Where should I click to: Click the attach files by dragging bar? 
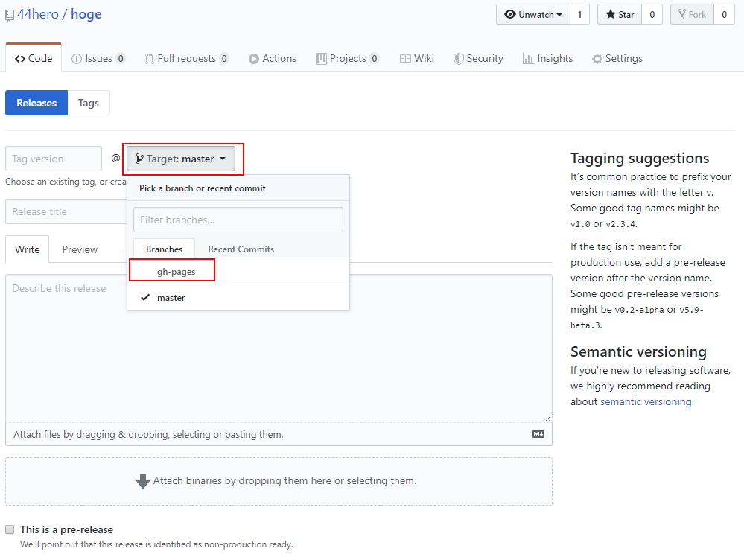click(279, 434)
